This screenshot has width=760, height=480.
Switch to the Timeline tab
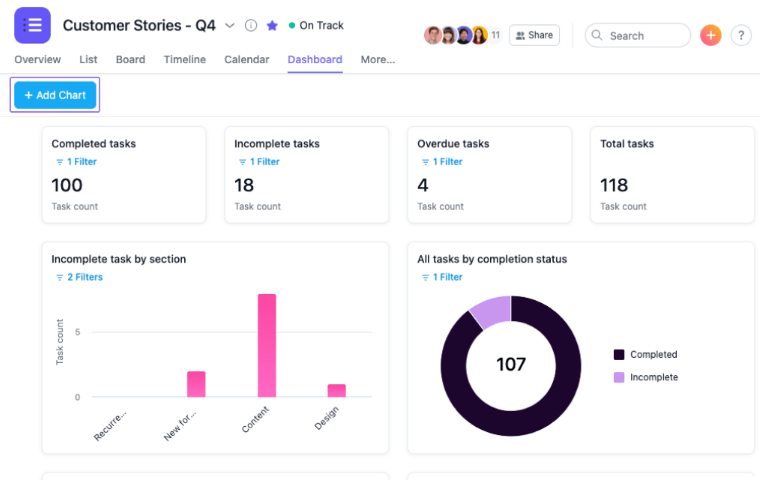pos(184,60)
